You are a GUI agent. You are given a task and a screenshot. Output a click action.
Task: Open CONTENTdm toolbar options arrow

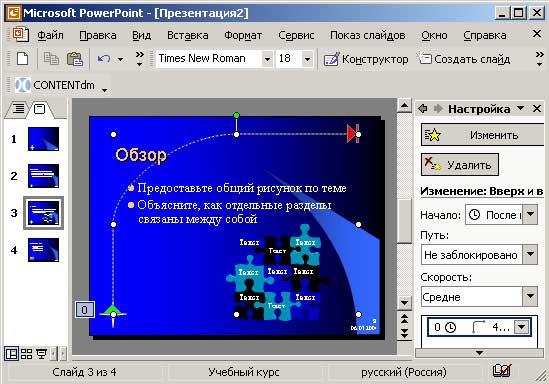click(x=104, y=90)
